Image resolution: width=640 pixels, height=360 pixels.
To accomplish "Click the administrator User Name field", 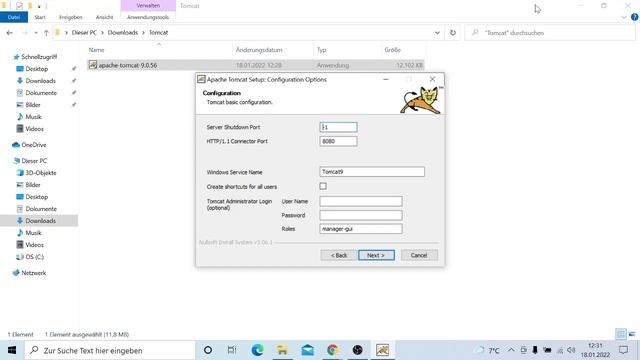I will point(361,201).
